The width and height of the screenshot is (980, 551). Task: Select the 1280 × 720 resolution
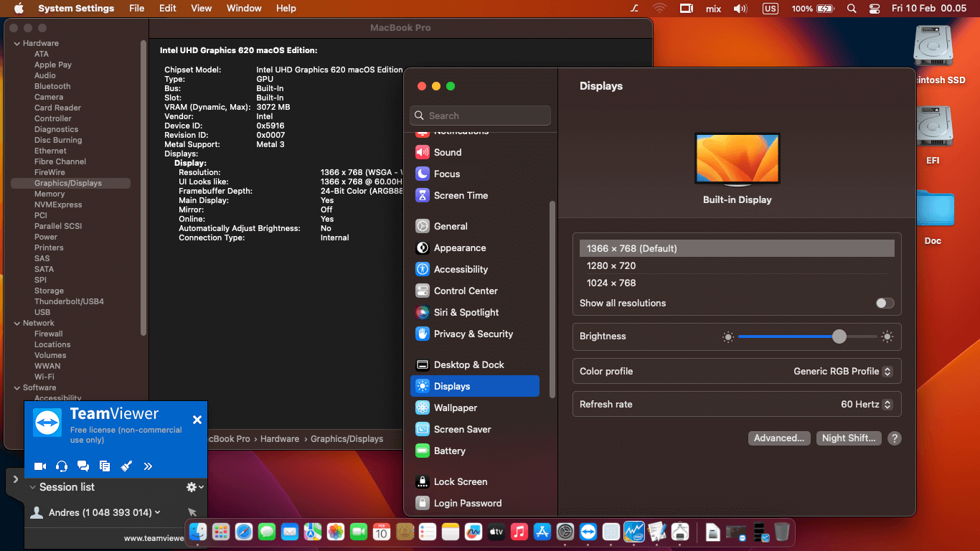point(737,265)
